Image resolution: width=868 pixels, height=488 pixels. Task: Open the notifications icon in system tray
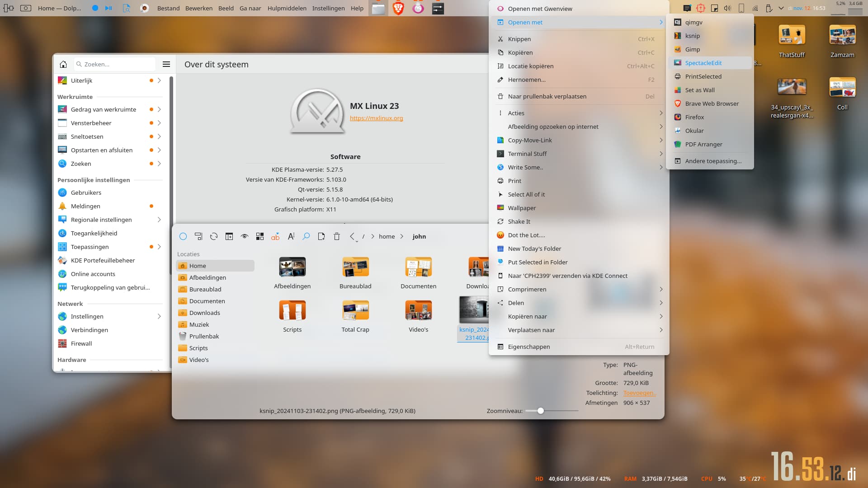coord(687,8)
